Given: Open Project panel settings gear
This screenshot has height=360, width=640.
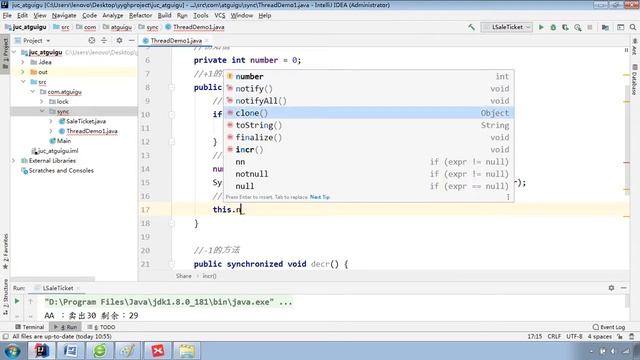Looking at the screenshot, I should [119, 40].
